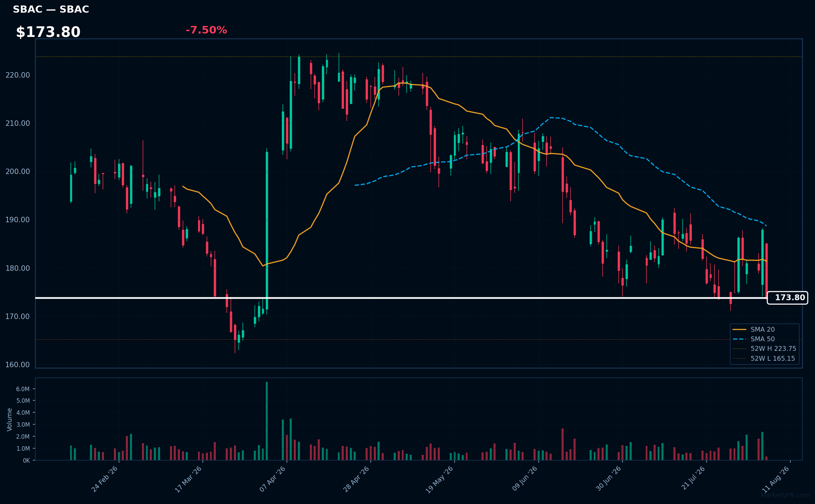Click the "6.0M" volume axis label

(x=23, y=389)
